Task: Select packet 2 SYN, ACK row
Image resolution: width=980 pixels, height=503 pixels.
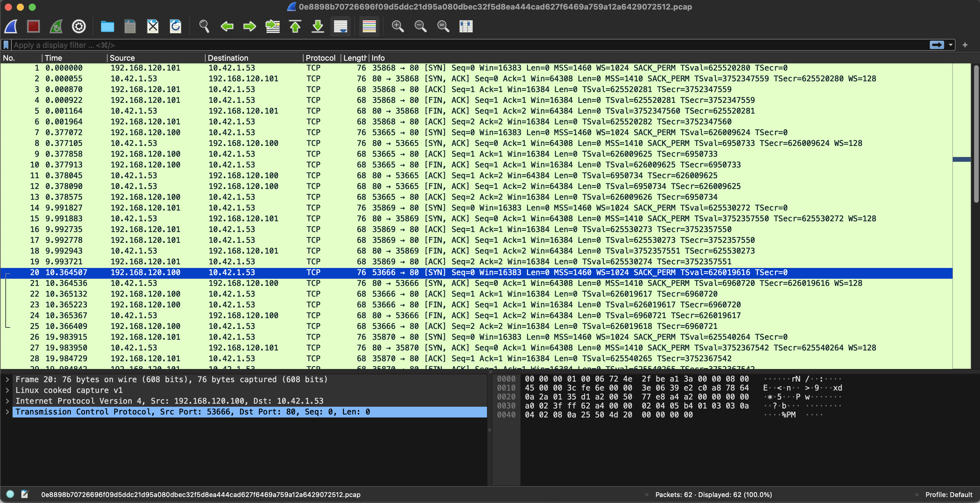Action: pos(476,78)
